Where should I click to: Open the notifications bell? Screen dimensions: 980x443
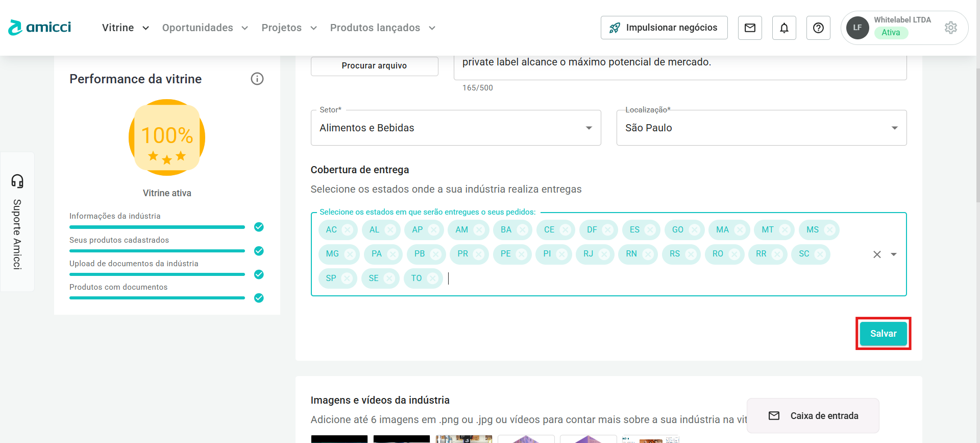pyautogui.click(x=784, y=28)
